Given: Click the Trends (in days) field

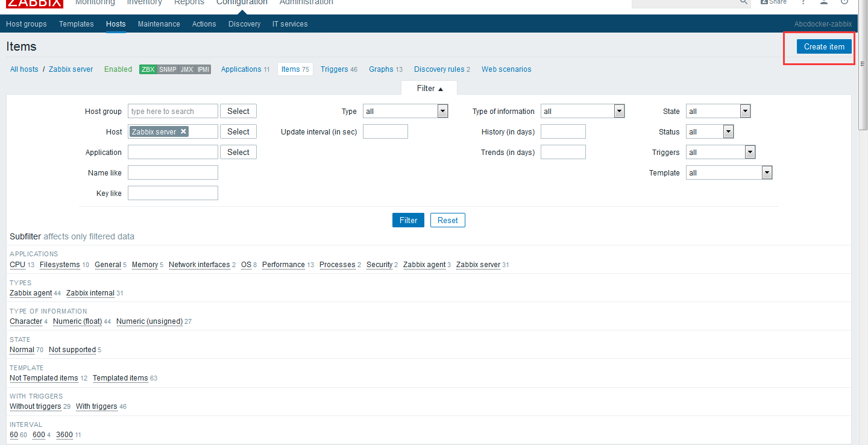Looking at the screenshot, I should point(563,152).
